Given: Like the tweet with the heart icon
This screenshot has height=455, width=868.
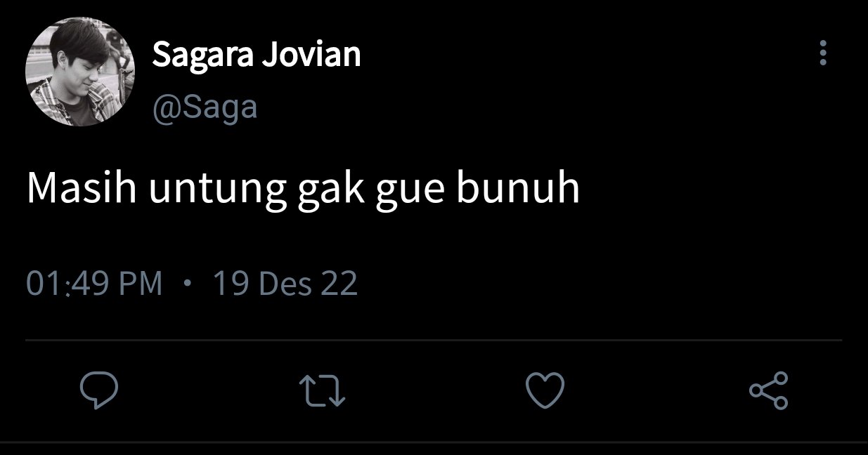Looking at the screenshot, I should point(545,390).
